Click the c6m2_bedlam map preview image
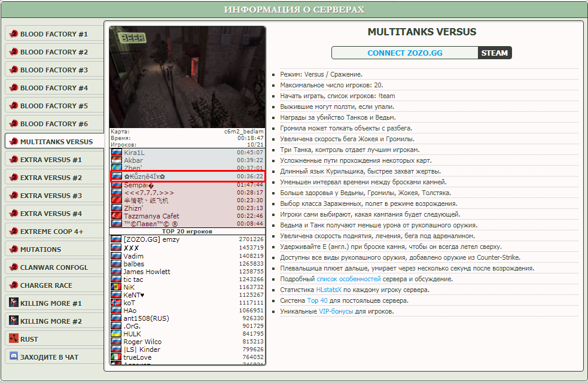Viewport: 588px width, 383px height. click(187, 76)
